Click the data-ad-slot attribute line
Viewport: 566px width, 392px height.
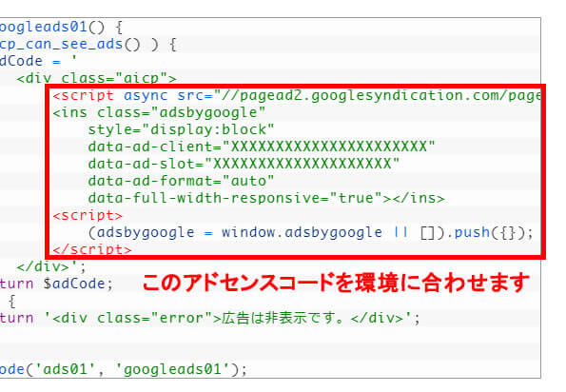coord(244,164)
